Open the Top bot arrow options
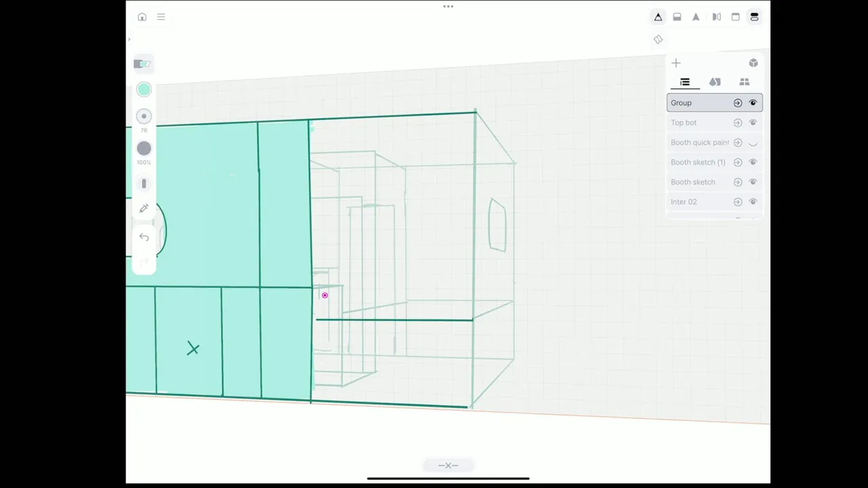 point(738,123)
